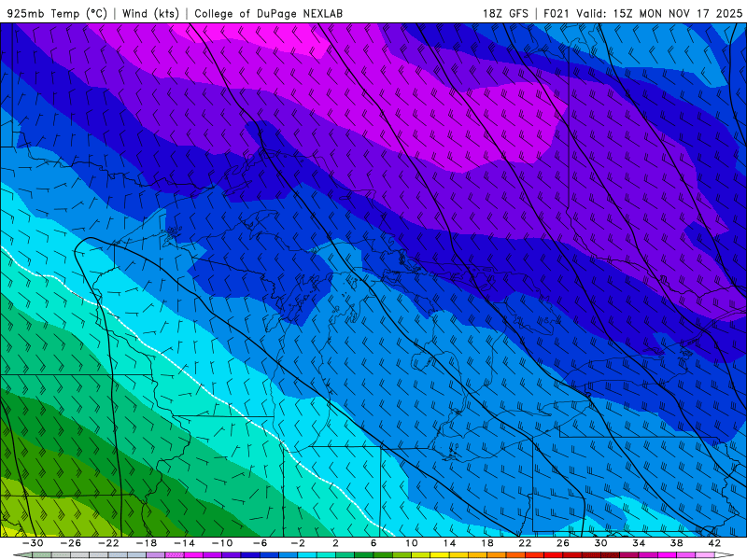Select the dotted pink swatch in color bar
Image resolution: width=747 pixels, height=560 pixels.
[x=175, y=555]
